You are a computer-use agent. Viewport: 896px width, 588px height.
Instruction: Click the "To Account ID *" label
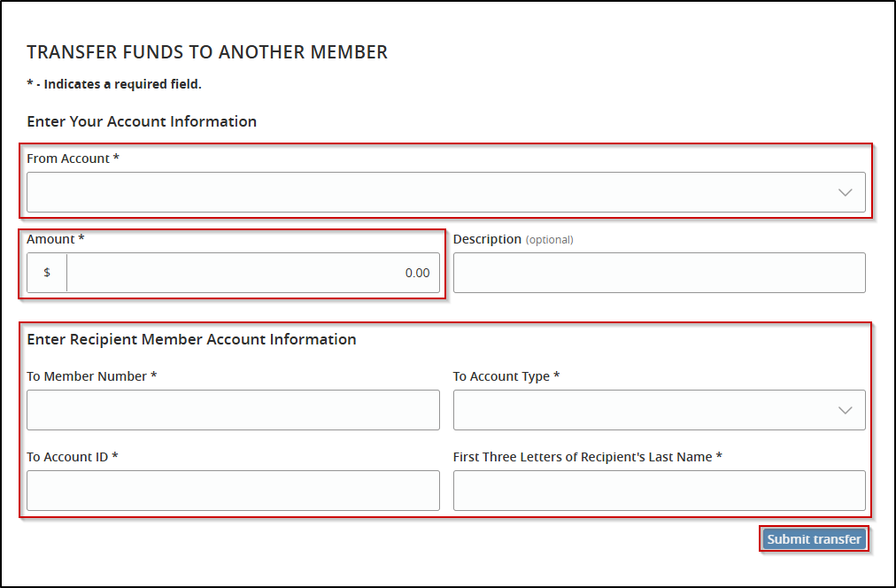[x=72, y=457]
